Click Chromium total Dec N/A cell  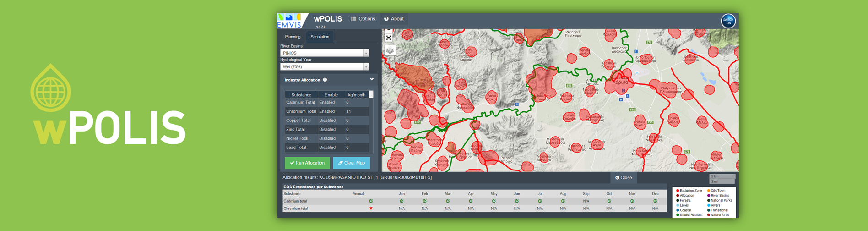click(x=656, y=209)
